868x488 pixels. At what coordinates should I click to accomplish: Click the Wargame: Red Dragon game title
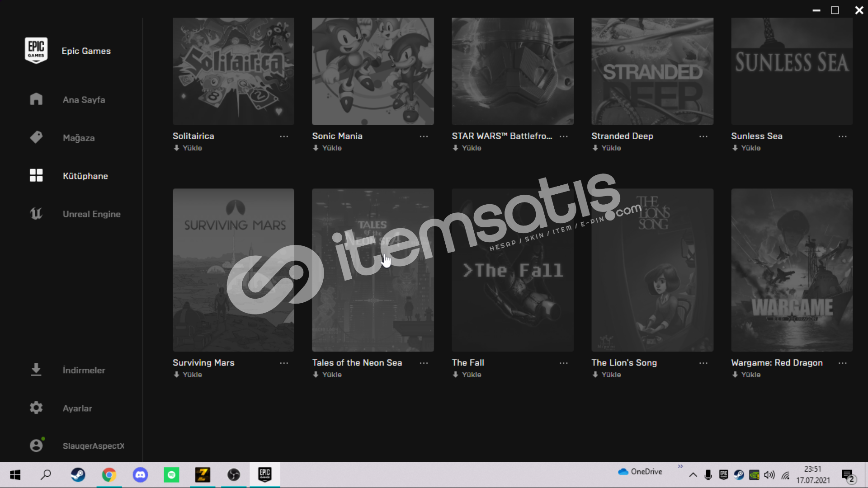pyautogui.click(x=777, y=363)
